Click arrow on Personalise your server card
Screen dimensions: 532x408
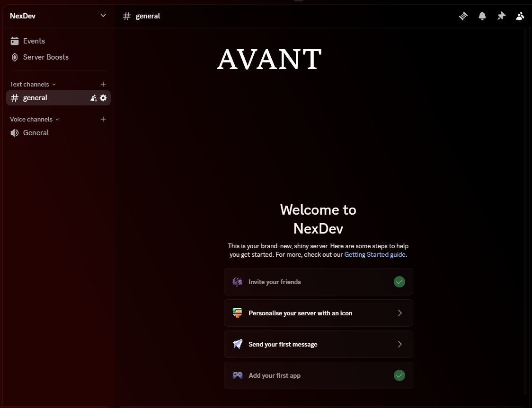[399, 313]
